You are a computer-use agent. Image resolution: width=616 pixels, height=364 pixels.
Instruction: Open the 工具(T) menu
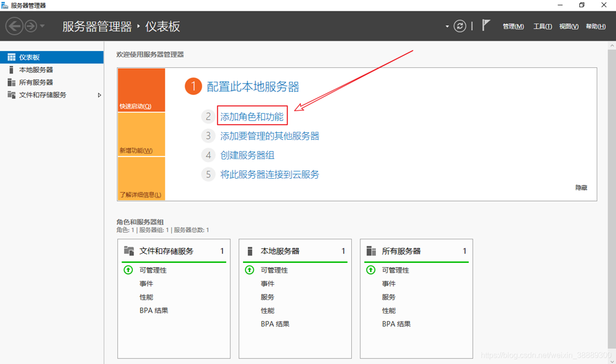(543, 26)
